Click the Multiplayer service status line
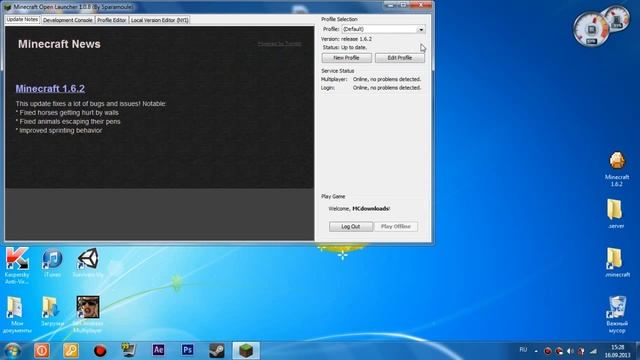Viewport: 640px width, 360px height. tap(371, 79)
